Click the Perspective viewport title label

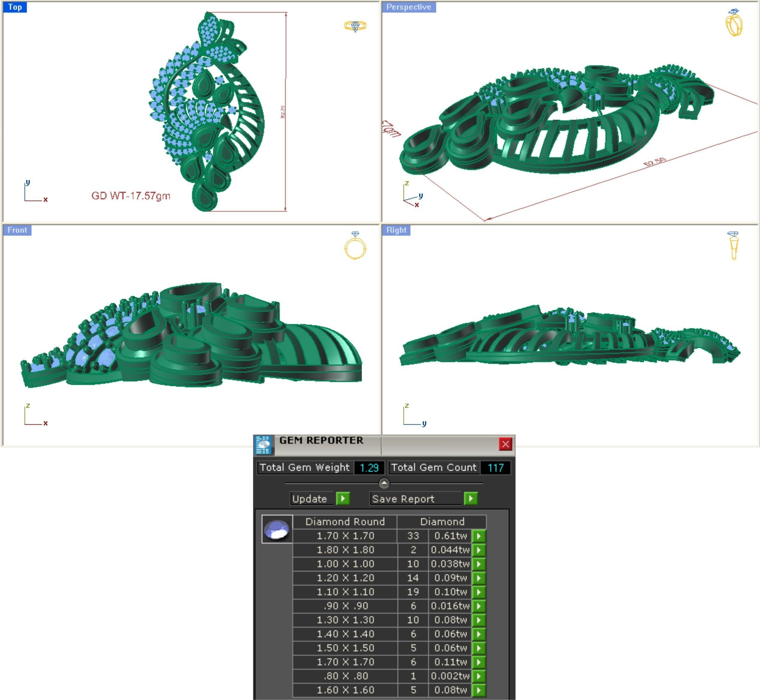click(x=408, y=7)
